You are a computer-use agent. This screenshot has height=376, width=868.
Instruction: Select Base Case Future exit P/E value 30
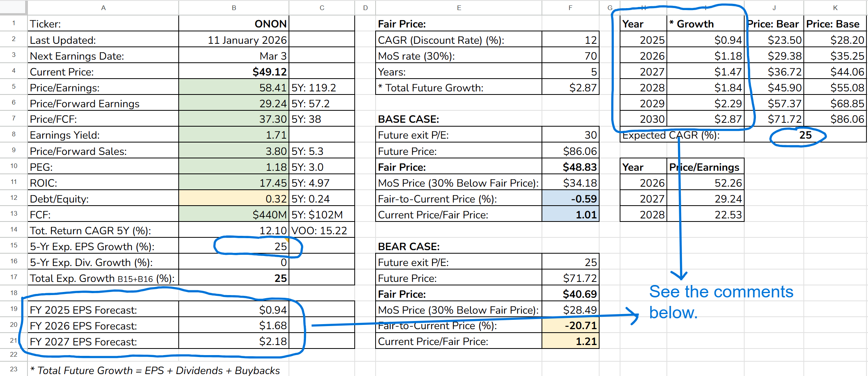pos(571,135)
